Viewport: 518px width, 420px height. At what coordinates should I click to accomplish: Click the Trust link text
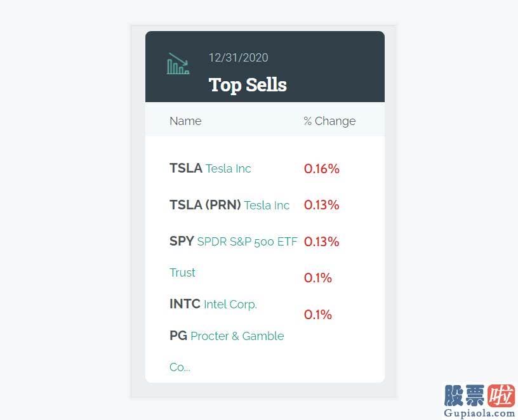point(182,272)
